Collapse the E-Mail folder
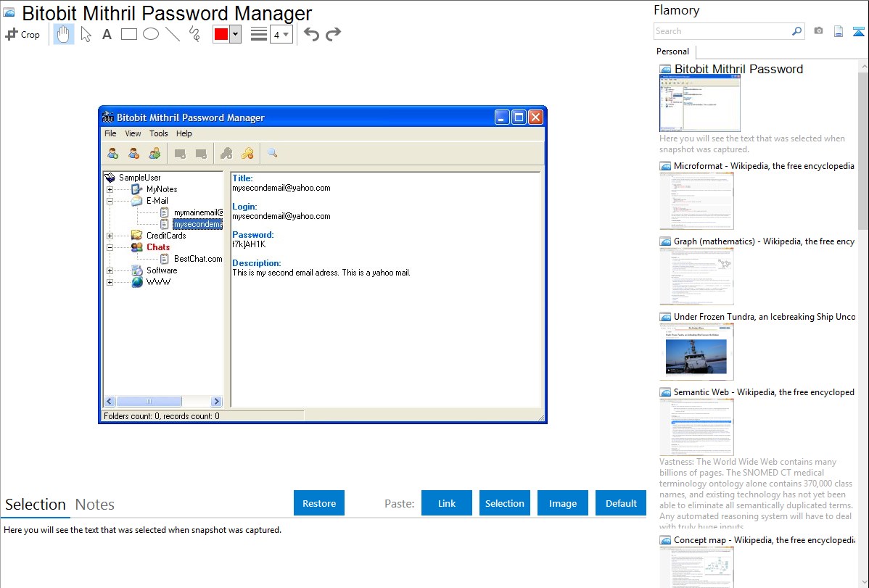 click(110, 201)
